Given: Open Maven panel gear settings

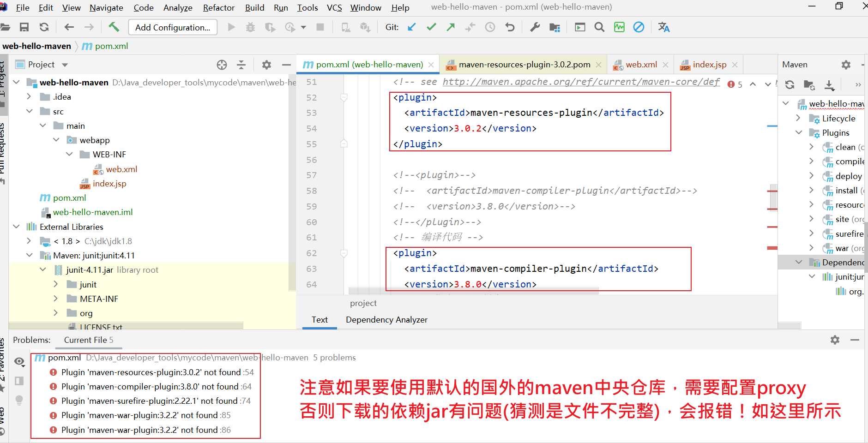Looking at the screenshot, I should pyautogui.click(x=846, y=65).
